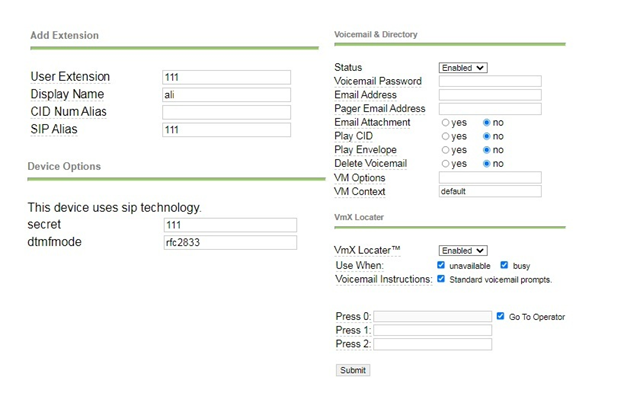Click the VM Context field
The width and height of the screenshot is (624, 393).
click(490, 191)
